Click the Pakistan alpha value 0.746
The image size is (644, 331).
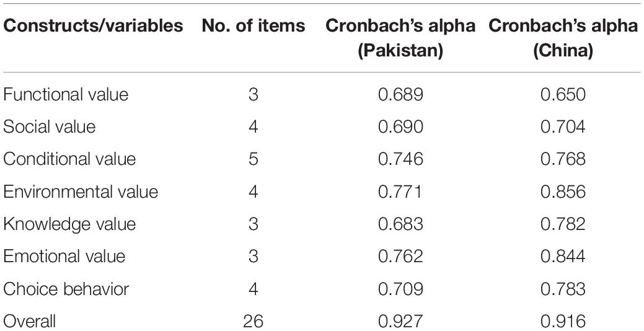pos(400,159)
